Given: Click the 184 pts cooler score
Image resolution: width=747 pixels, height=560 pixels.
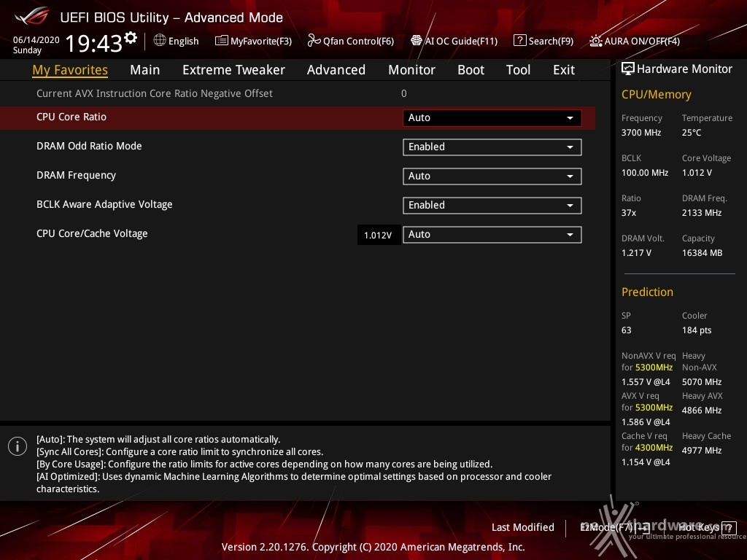Looking at the screenshot, I should coord(697,330).
